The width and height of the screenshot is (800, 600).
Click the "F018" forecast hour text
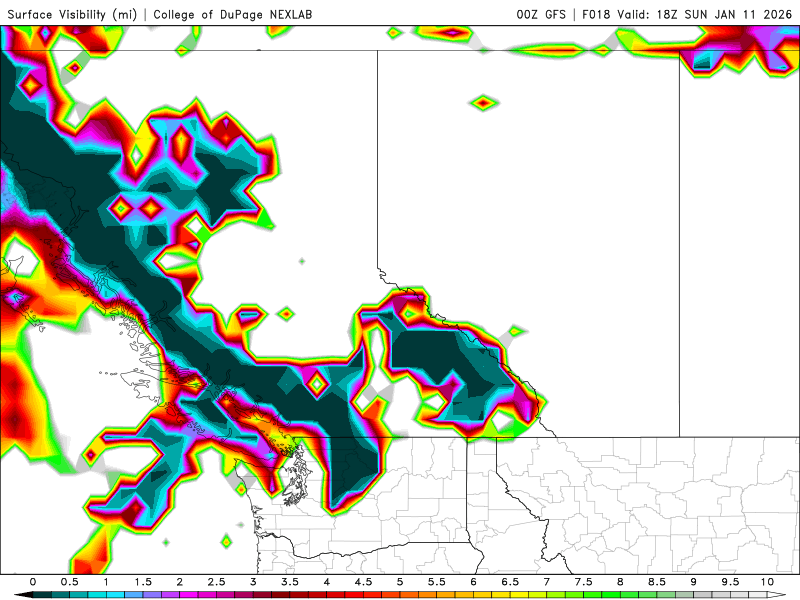(x=596, y=15)
